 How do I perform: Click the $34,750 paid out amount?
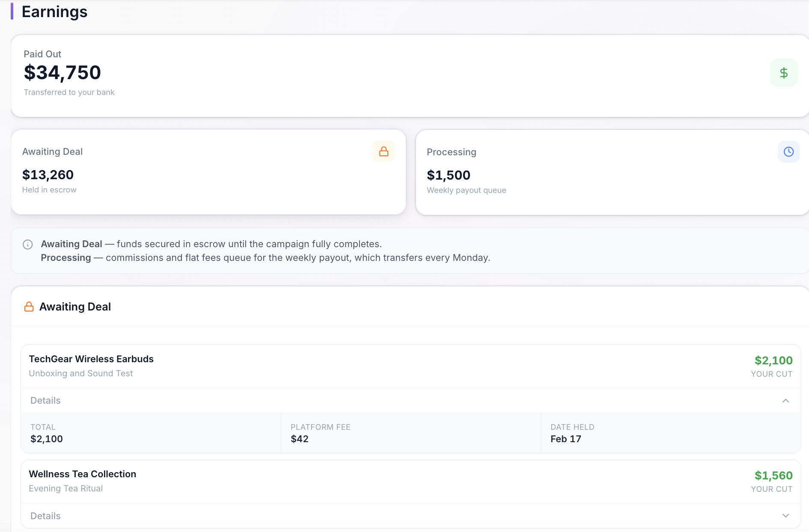(x=62, y=72)
